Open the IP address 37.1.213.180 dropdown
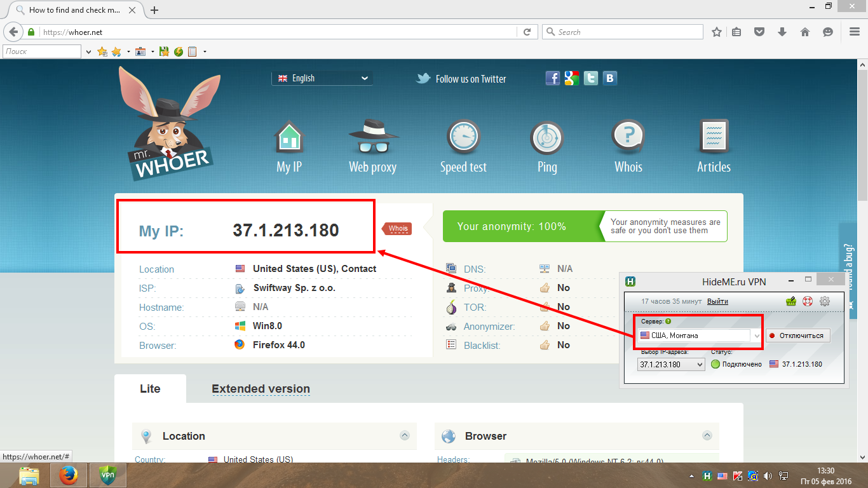This screenshot has height=488, width=868. [671, 364]
